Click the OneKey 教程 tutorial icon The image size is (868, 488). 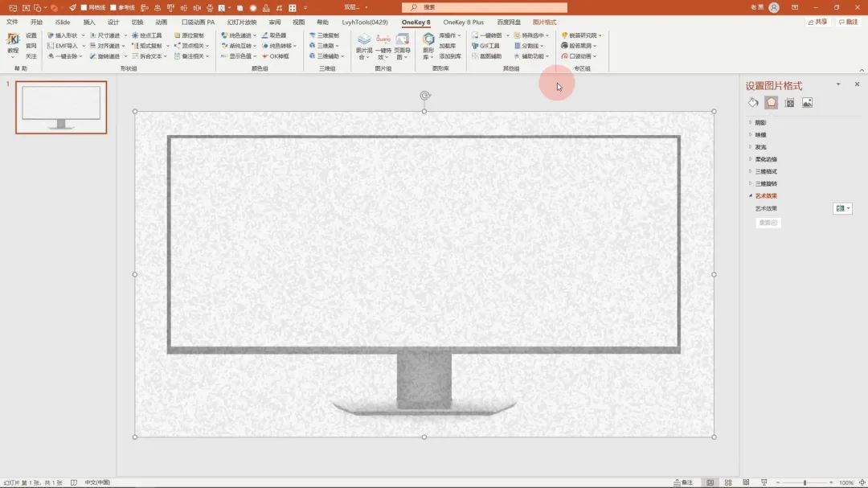pyautogui.click(x=13, y=43)
